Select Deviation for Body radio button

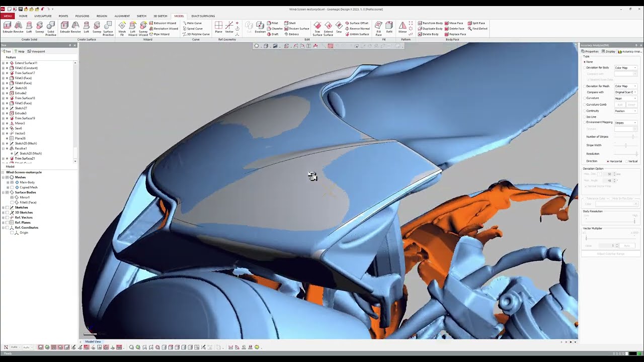tap(585, 68)
